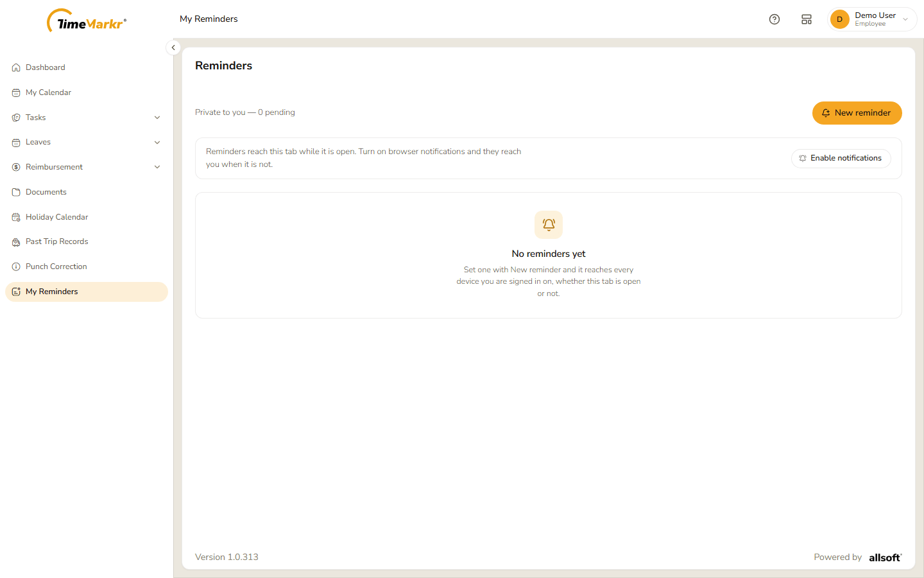Click the Version 1.0.313 text

[227, 557]
